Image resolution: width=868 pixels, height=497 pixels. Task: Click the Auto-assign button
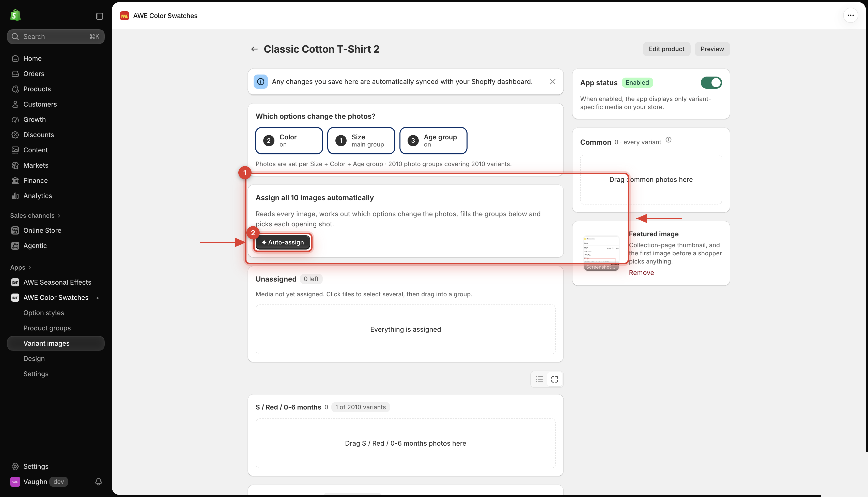(x=283, y=242)
